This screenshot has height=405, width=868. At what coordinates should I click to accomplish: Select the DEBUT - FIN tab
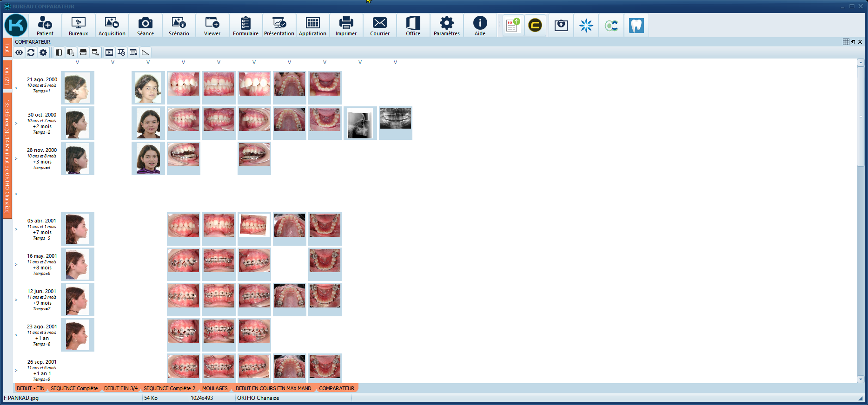[x=31, y=388]
